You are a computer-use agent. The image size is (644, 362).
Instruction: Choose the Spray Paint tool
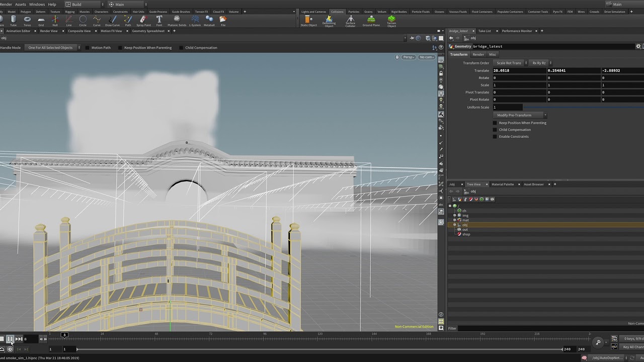pyautogui.click(x=143, y=21)
